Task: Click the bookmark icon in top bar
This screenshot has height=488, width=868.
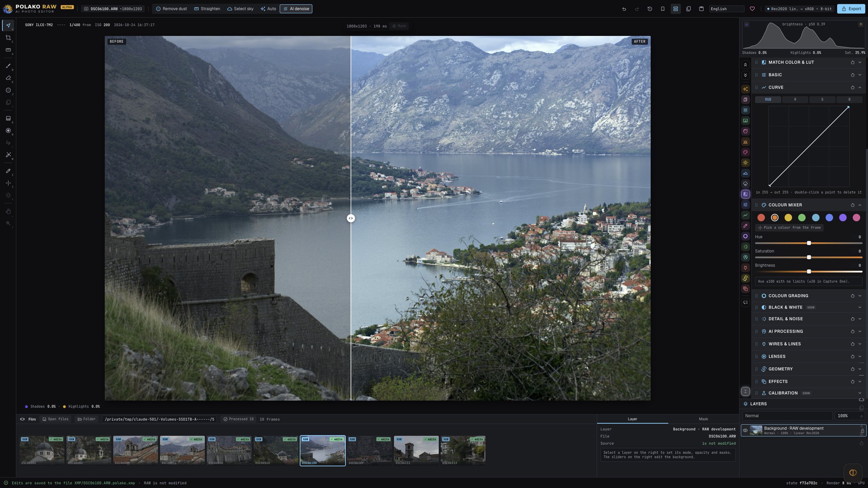Action: click(x=663, y=9)
